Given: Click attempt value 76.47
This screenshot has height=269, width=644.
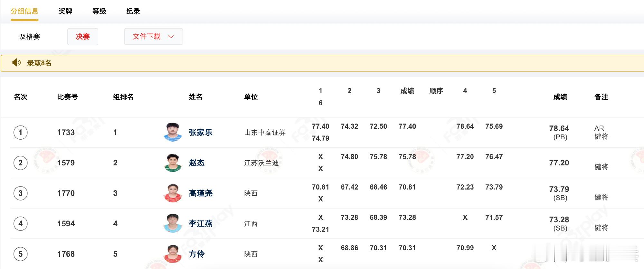Looking at the screenshot, I should click(x=494, y=157).
